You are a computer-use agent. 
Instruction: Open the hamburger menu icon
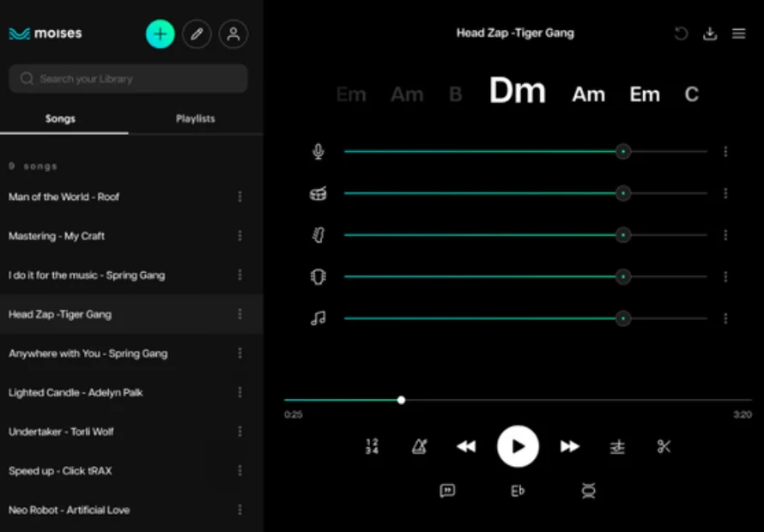tap(738, 33)
